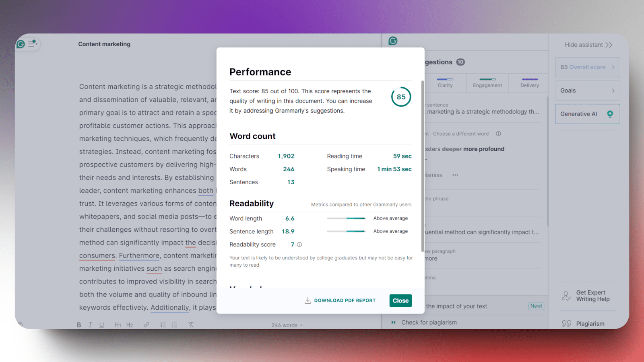Open the 'uential method can significantly impact' suggestion
The image size is (644, 362).
[x=482, y=232]
